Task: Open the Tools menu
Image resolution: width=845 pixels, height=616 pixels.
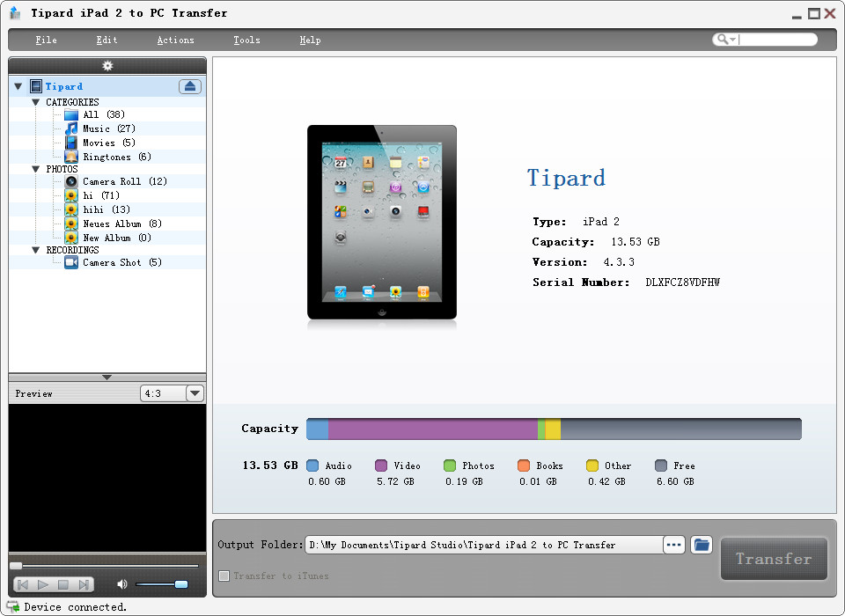Action: [x=246, y=40]
